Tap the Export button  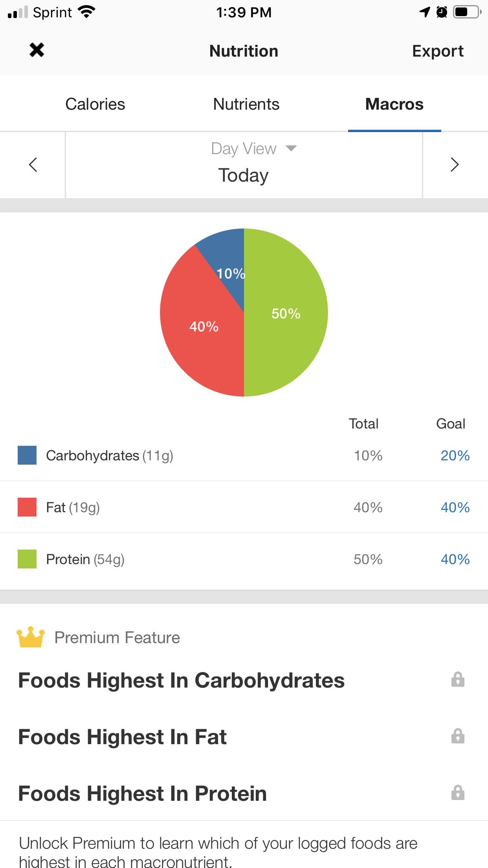438,51
